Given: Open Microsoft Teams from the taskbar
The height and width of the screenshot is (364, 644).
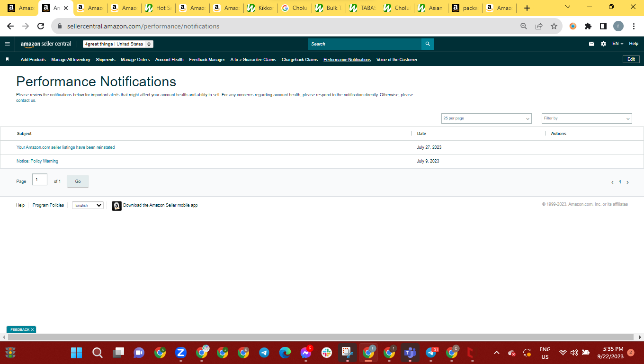Looking at the screenshot, I should point(410,353).
